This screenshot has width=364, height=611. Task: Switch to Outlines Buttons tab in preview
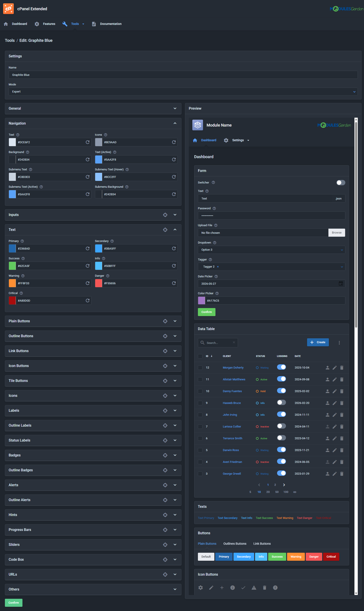(235, 544)
